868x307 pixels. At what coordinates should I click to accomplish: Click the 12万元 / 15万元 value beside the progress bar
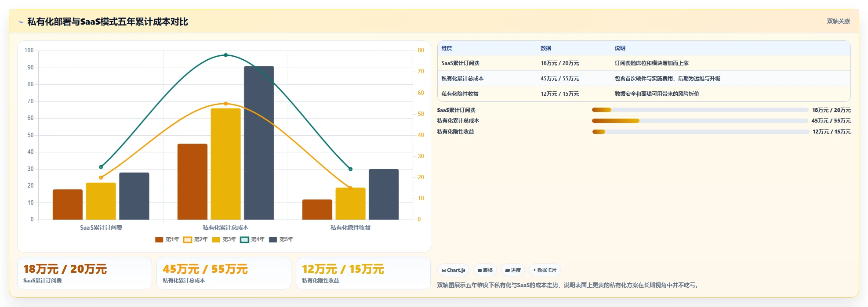(832, 132)
